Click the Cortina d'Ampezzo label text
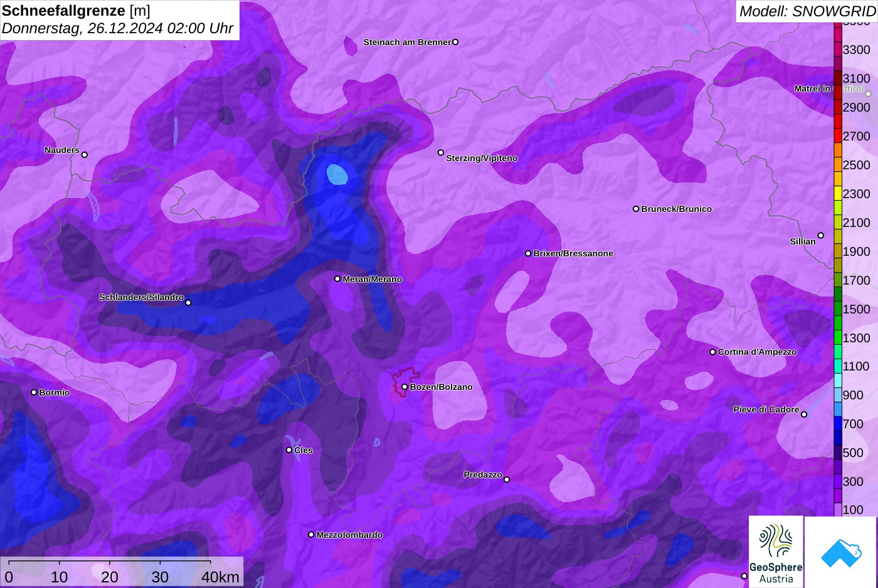Image resolution: width=878 pixels, height=588 pixels. pyautogui.click(x=758, y=352)
